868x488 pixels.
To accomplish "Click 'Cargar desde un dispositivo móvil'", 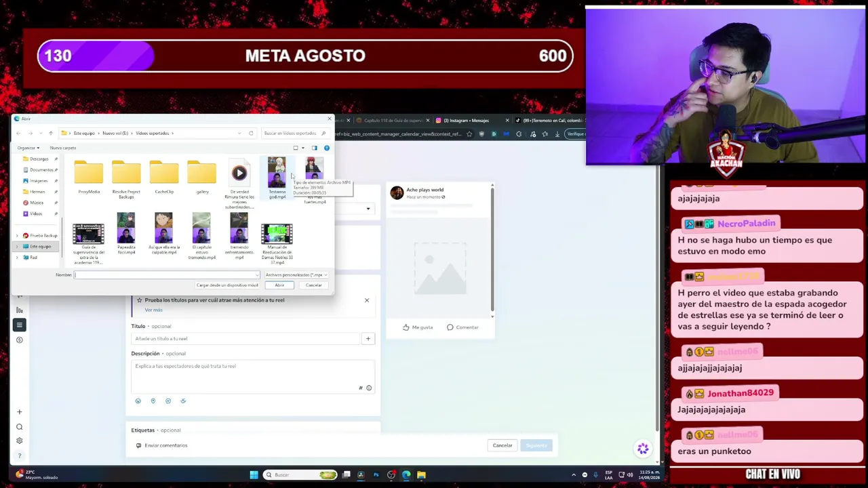I will click(227, 285).
